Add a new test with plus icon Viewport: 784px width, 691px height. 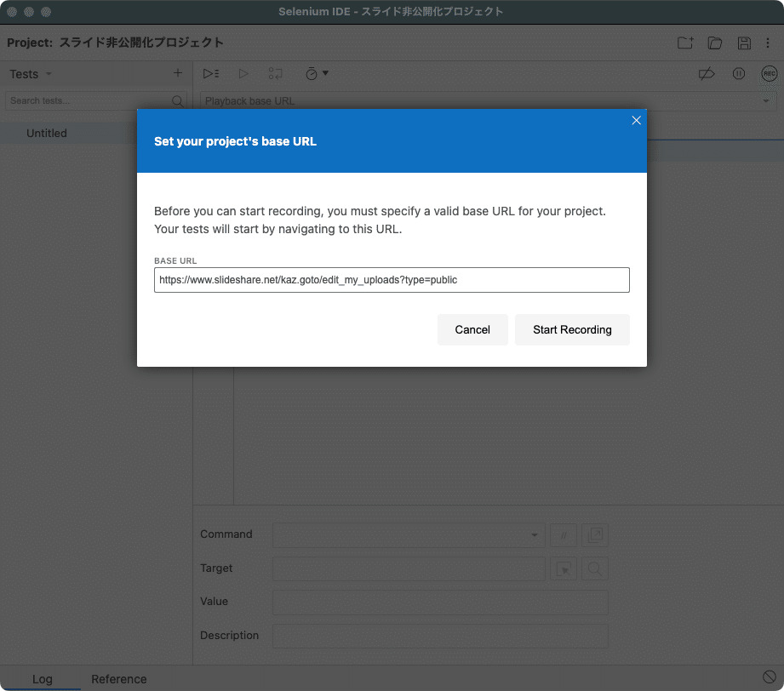click(178, 73)
